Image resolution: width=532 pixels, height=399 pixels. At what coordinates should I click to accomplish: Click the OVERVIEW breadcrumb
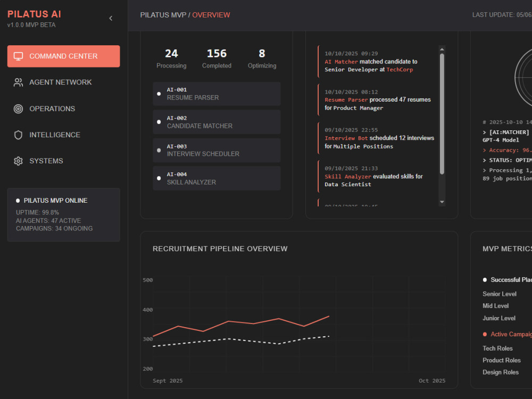coord(211,15)
